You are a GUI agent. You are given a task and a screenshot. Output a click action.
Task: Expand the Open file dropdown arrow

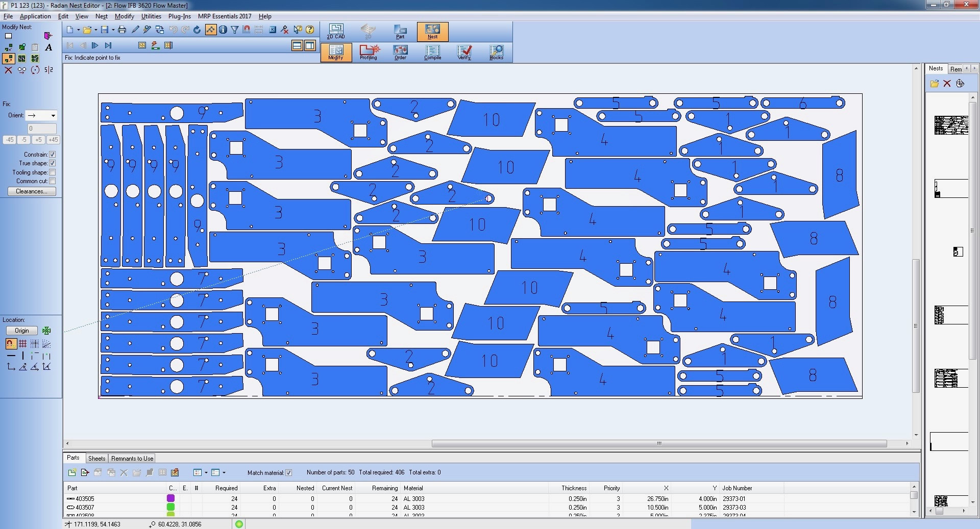(95, 30)
